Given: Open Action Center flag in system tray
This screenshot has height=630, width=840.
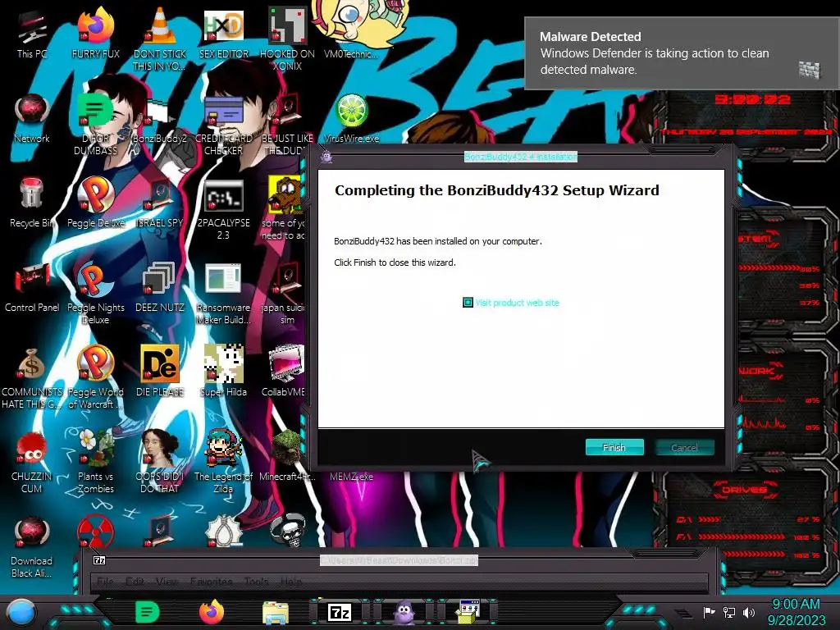Looking at the screenshot, I should coord(709,612).
